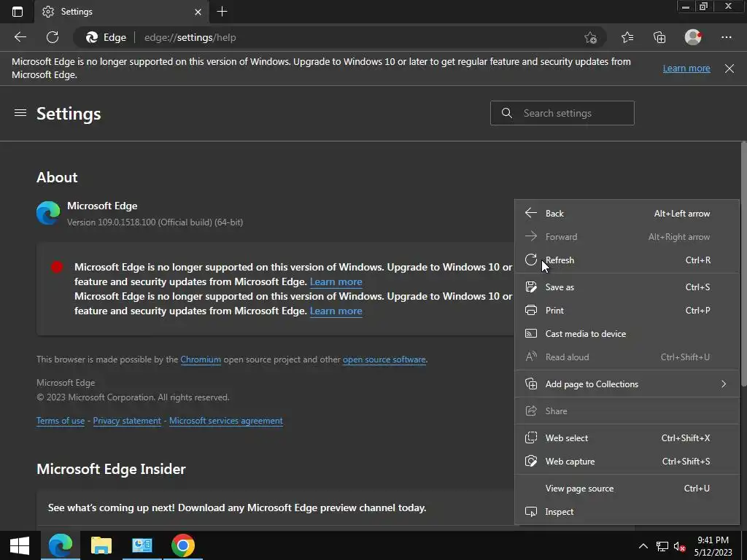The image size is (747, 560).
Task: Click the browser back arrow in toolbar
Action: 20,37
